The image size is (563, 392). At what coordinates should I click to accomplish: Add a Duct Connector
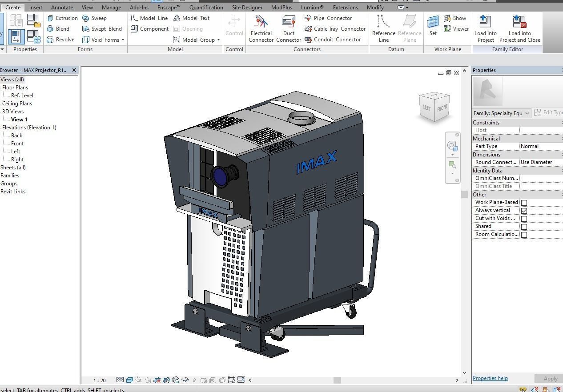pyautogui.click(x=289, y=29)
